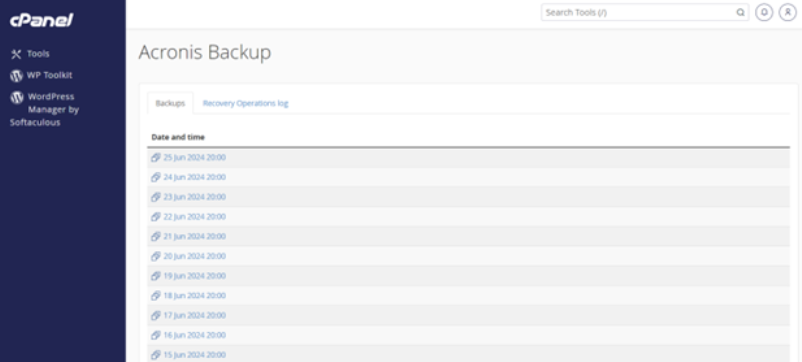The image size is (802, 362).
Task: Open notifications bell icon
Action: 764,12
